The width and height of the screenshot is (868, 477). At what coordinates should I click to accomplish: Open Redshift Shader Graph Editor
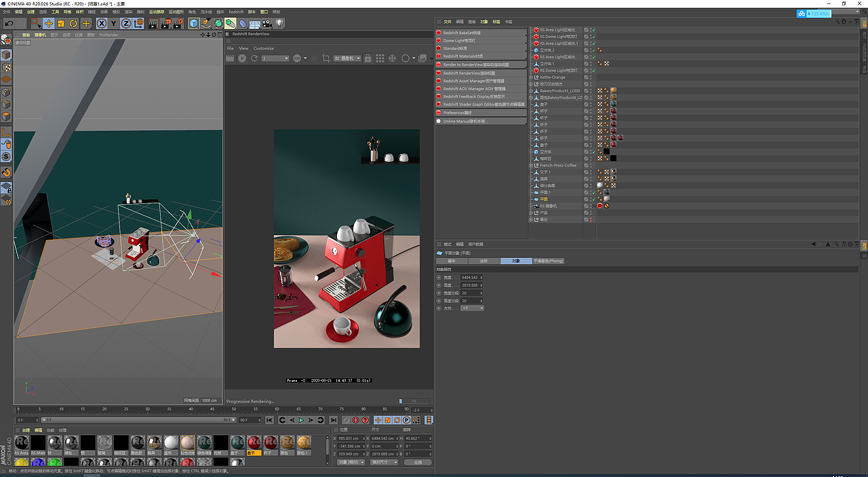[481, 104]
